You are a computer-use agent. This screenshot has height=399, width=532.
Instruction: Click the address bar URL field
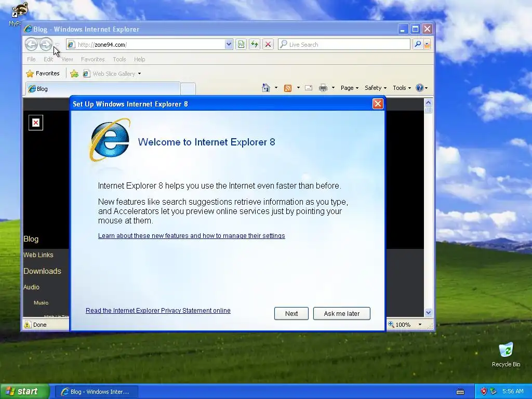click(146, 45)
